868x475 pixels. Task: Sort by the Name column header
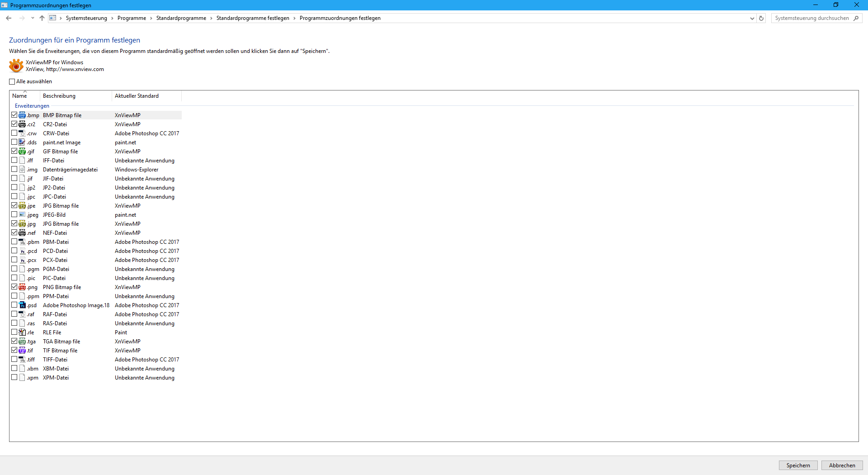[25, 96]
